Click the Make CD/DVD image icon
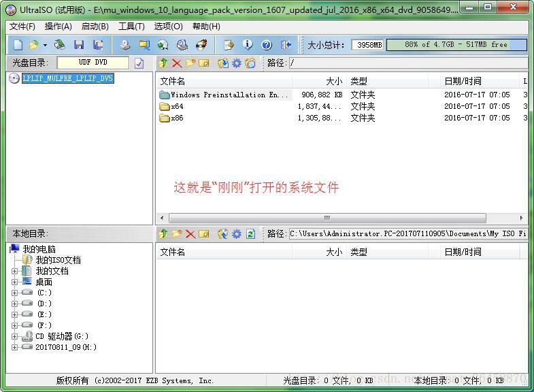Screen dimensions: 534x392 click(x=125, y=45)
